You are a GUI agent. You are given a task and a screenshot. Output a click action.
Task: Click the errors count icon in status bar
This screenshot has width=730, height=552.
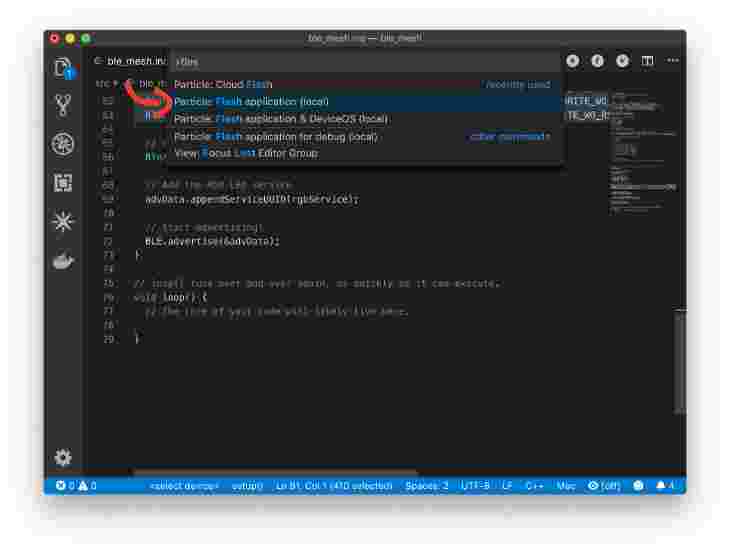(61, 485)
